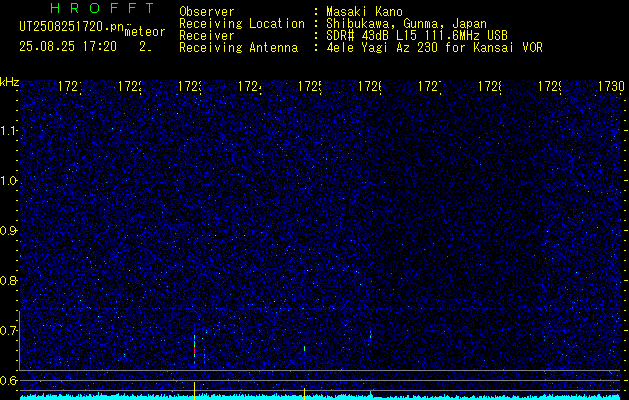The image size is (629, 400).
Task: Click the Receiver label
Action: pyautogui.click(x=207, y=36)
